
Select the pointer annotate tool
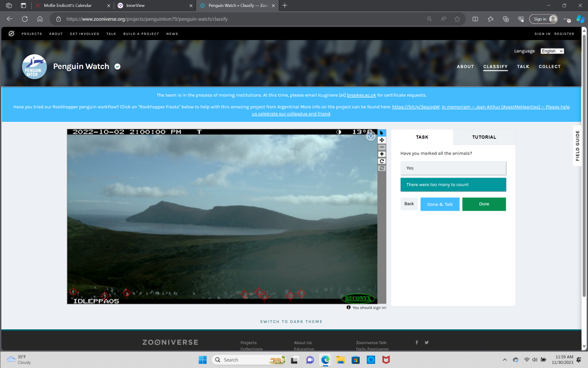pos(382,133)
